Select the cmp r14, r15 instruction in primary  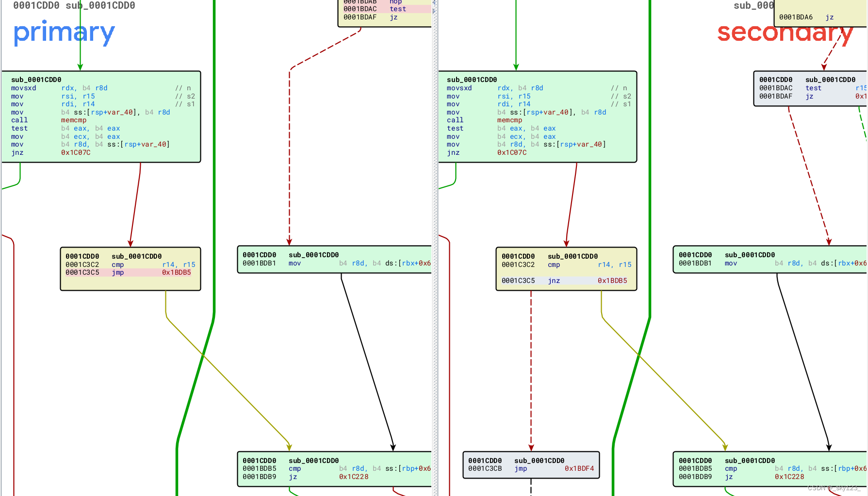click(146, 265)
